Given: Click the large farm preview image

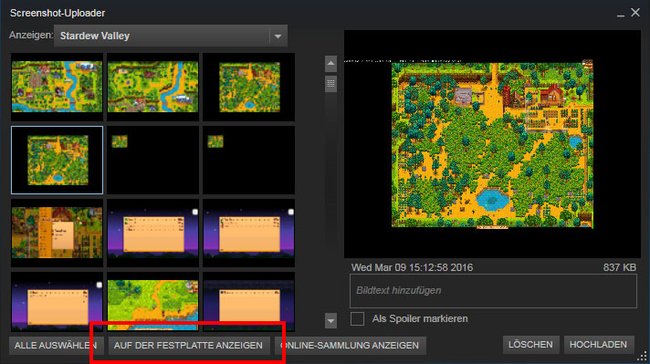Looking at the screenshot, I should (492, 144).
